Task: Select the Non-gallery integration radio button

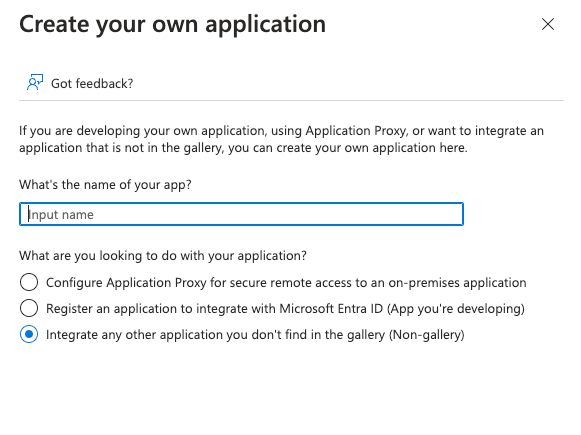Action: (29, 334)
